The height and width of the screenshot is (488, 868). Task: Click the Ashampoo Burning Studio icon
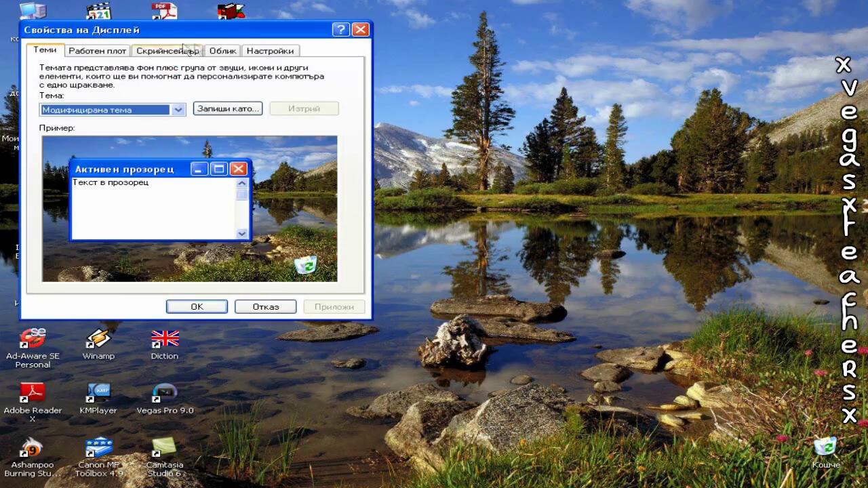(x=32, y=448)
